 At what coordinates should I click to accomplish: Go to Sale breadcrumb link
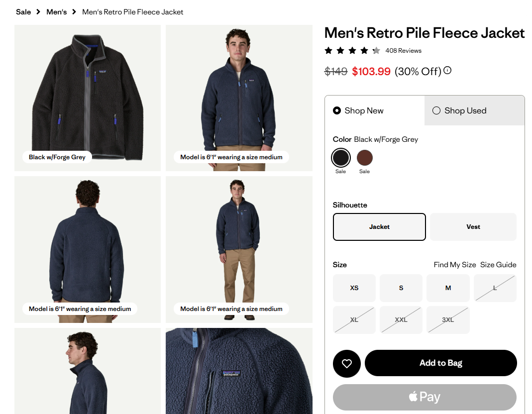point(23,11)
